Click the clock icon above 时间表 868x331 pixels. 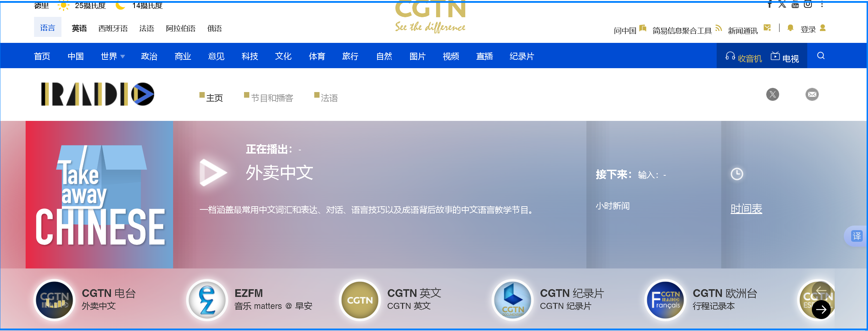[737, 174]
